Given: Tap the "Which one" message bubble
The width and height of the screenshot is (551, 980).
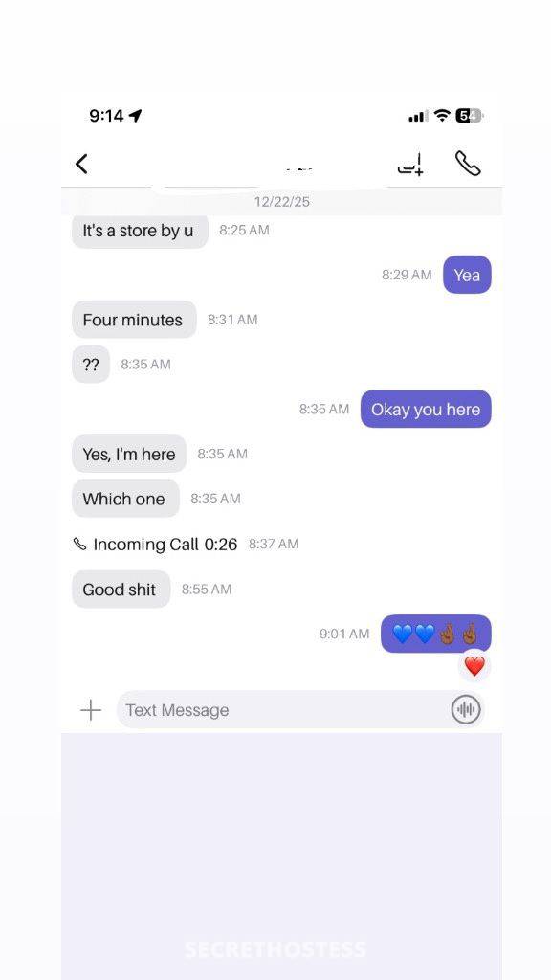Looking at the screenshot, I should tap(125, 499).
